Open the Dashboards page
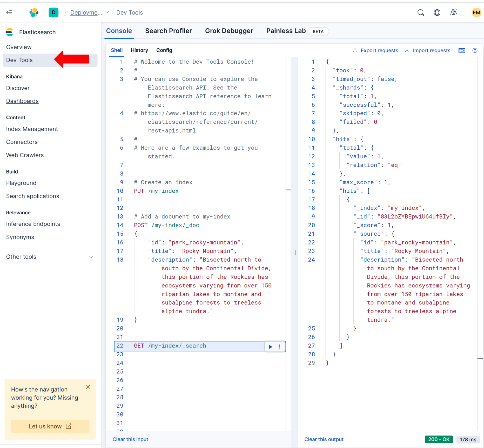484x448 pixels. [x=22, y=101]
